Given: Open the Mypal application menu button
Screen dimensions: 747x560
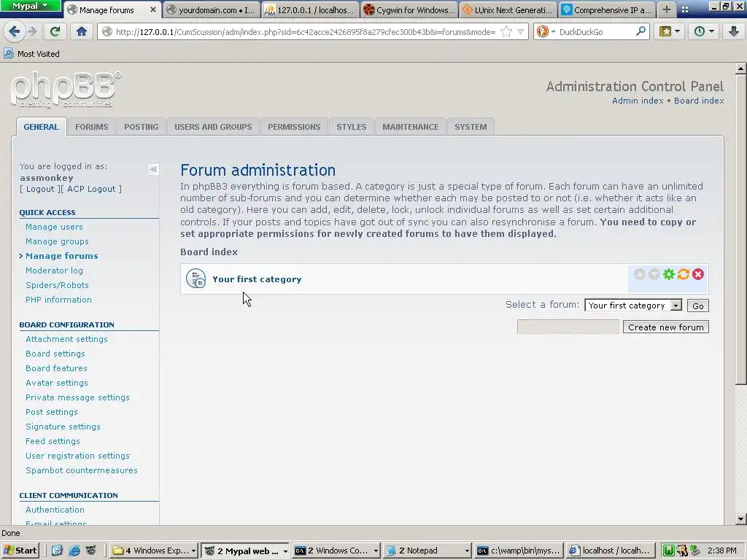Looking at the screenshot, I should [30, 6].
